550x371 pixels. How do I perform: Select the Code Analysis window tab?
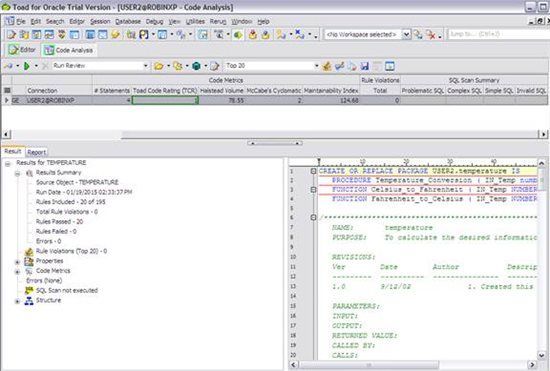pos(69,50)
